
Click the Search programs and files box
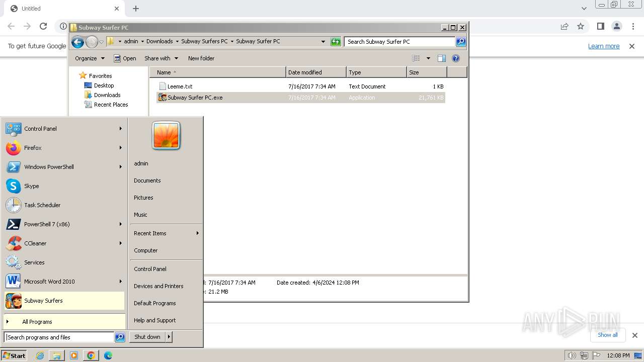pos(59,337)
